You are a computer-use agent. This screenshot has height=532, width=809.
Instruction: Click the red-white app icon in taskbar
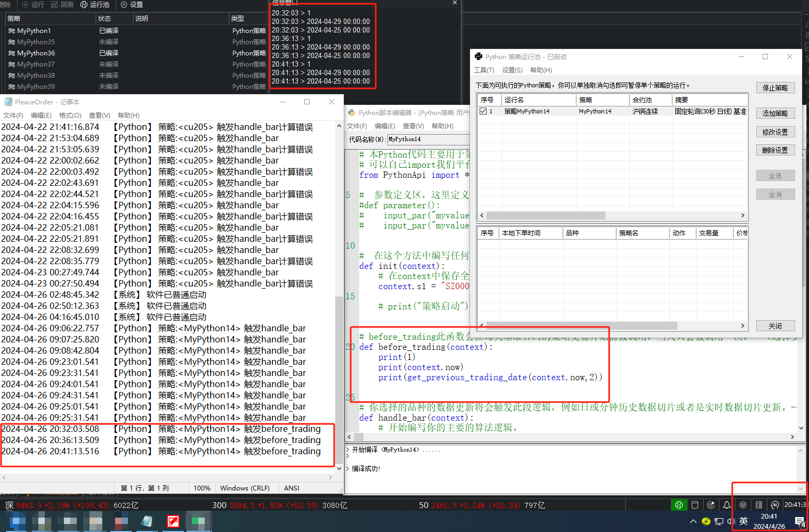173,521
